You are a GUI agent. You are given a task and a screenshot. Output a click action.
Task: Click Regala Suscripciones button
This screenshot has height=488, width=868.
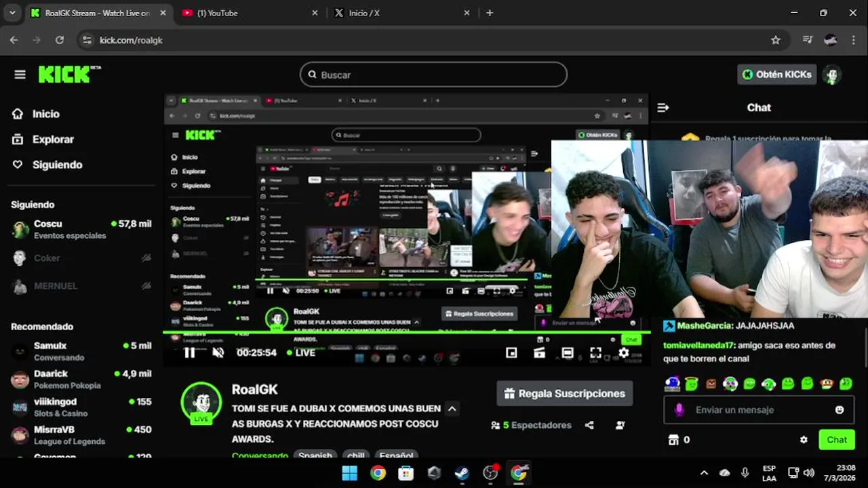point(565,393)
